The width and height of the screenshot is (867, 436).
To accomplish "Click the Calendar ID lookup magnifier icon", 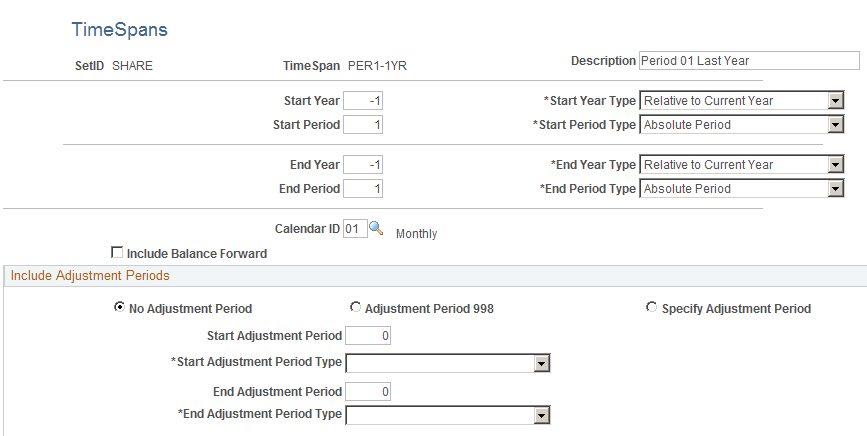I will pyautogui.click(x=376, y=228).
